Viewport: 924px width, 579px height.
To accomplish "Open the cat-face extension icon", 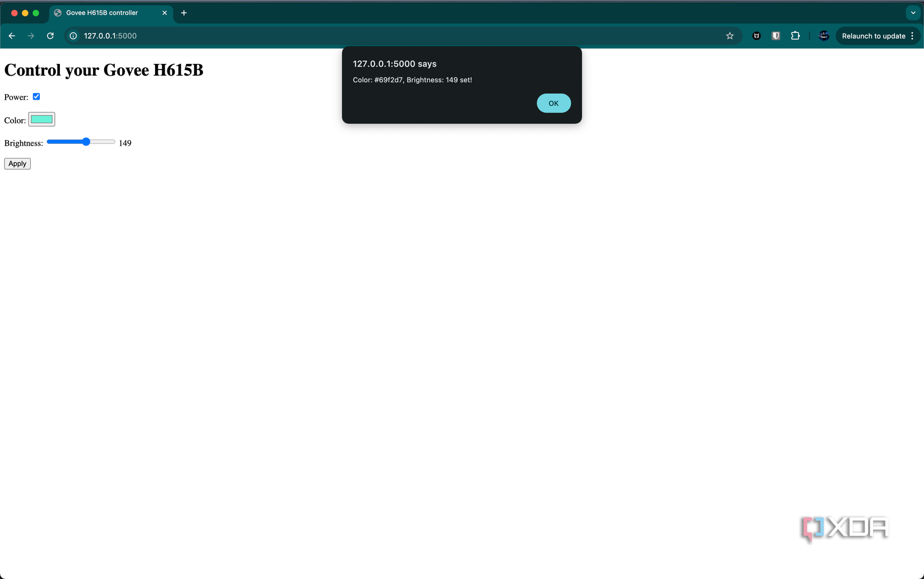I will tap(757, 36).
